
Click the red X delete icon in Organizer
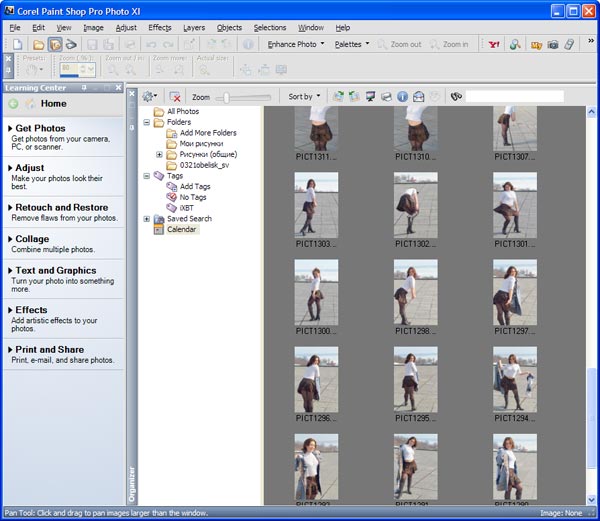point(175,97)
